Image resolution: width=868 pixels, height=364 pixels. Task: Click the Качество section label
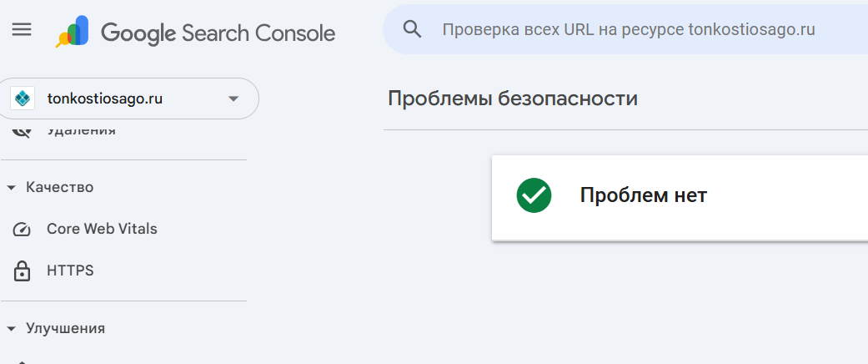60,187
